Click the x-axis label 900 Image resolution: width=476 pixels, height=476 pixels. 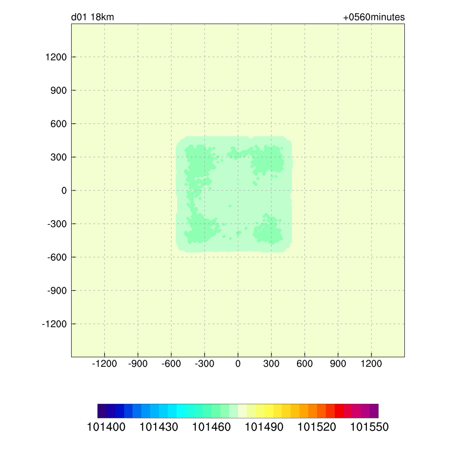click(338, 364)
